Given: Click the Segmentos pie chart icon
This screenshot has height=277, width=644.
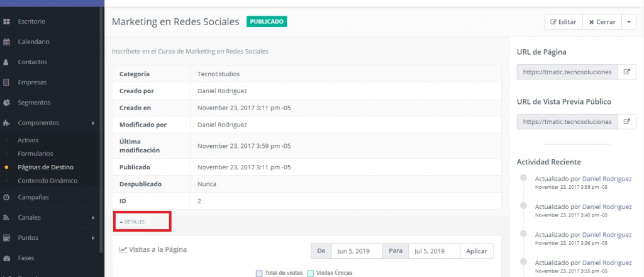Looking at the screenshot, I should 6,103.
